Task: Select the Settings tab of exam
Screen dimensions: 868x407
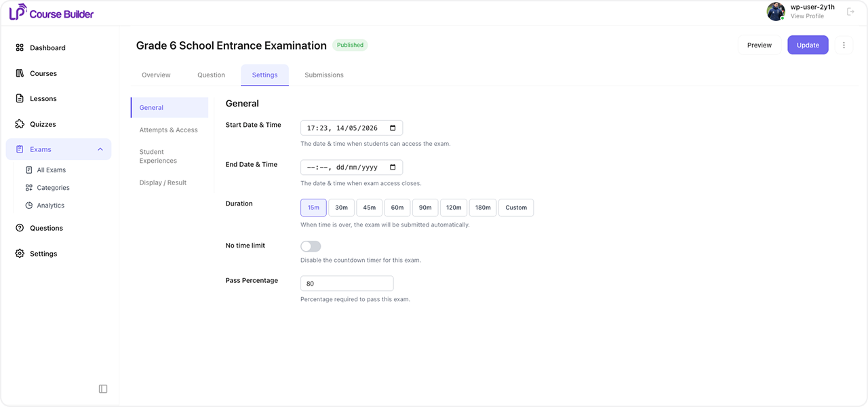Action: click(264, 75)
